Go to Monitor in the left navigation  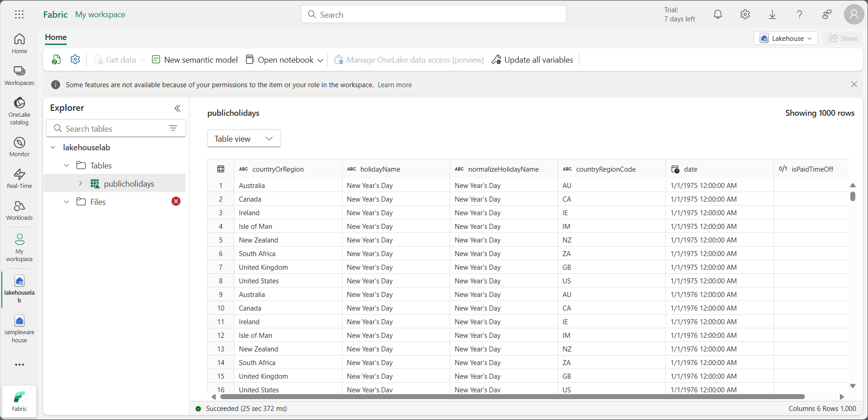click(19, 147)
